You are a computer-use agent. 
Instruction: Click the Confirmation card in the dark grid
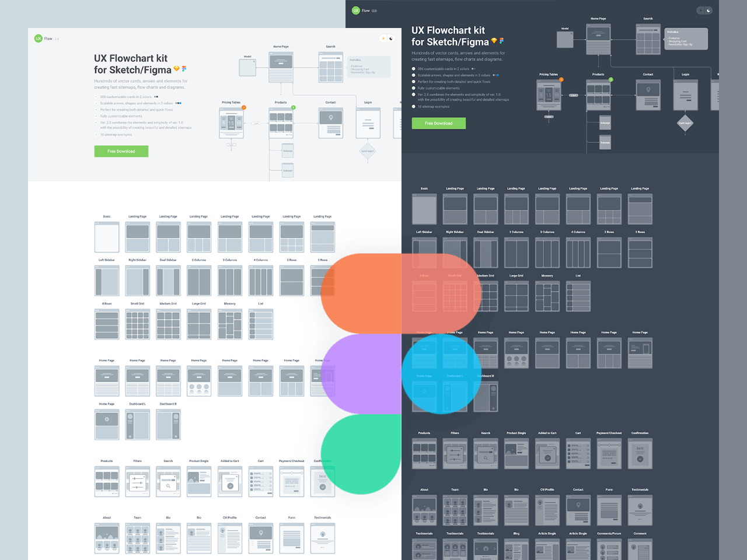tap(640, 454)
